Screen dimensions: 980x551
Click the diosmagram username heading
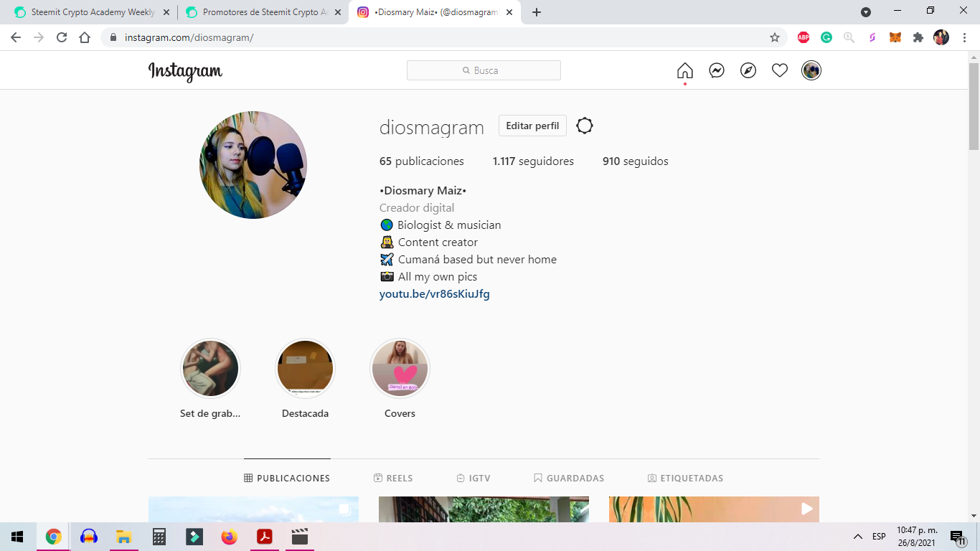[432, 128]
